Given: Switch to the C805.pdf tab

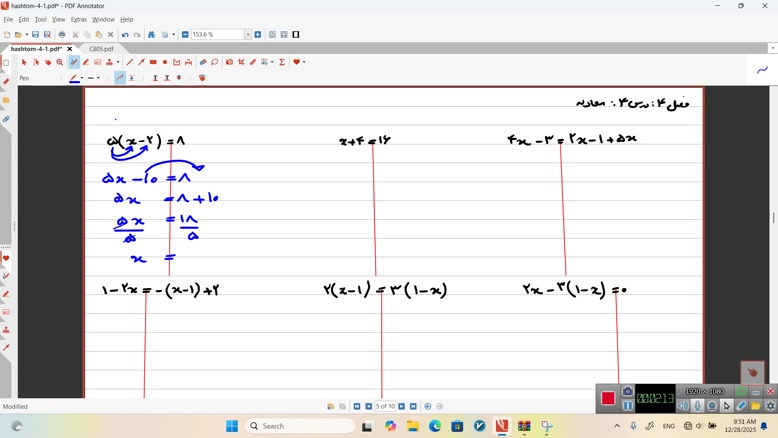Looking at the screenshot, I should tap(101, 49).
